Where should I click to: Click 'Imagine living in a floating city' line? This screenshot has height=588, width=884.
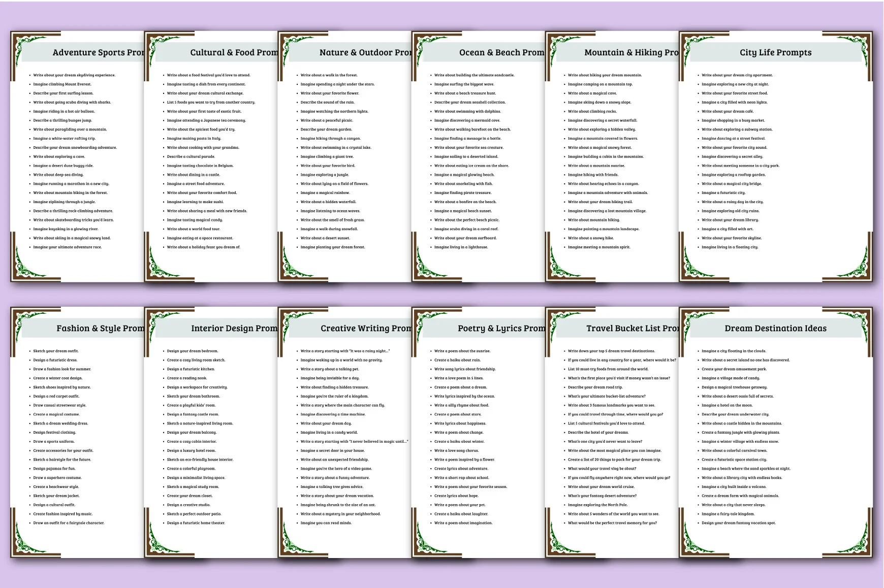[x=730, y=247]
